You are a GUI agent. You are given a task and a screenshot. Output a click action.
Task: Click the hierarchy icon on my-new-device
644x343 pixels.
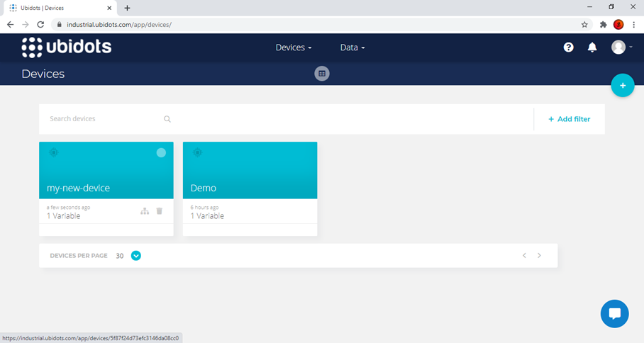pos(145,211)
